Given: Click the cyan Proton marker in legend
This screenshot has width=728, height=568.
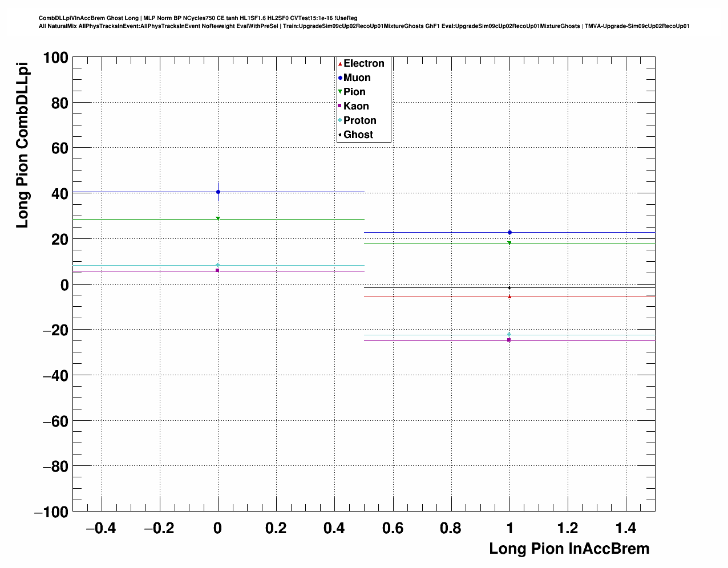Looking at the screenshot, I should tap(340, 120).
